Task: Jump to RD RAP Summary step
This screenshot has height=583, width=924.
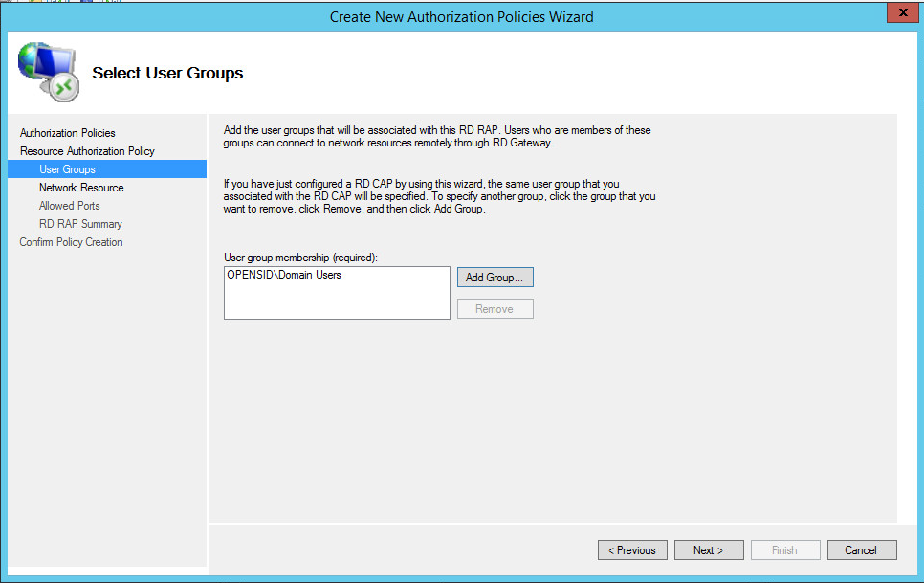Action: click(80, 224)
